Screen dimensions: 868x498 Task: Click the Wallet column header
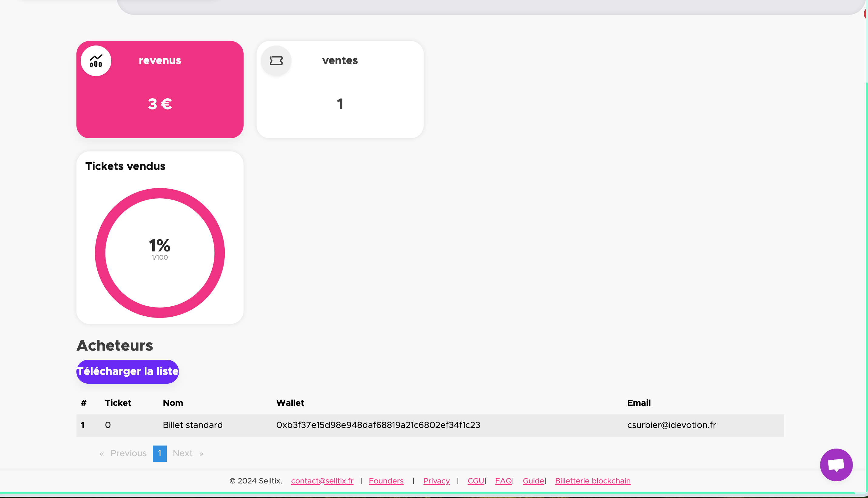click(290, 403)
